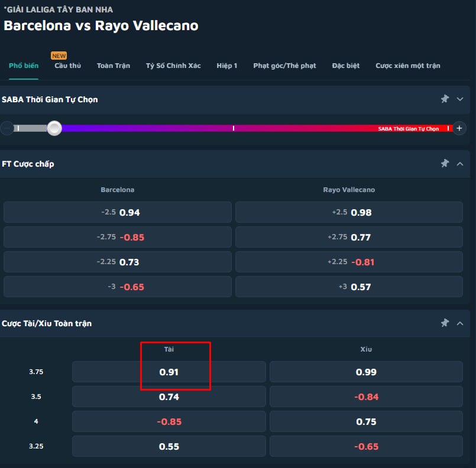Collapse the FT Cược chấp panel
The image size is (476, 468).
pos(460,164)
